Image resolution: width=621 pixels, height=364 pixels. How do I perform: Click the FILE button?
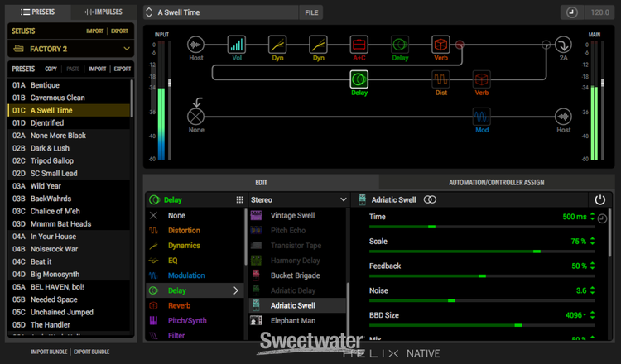311,12
